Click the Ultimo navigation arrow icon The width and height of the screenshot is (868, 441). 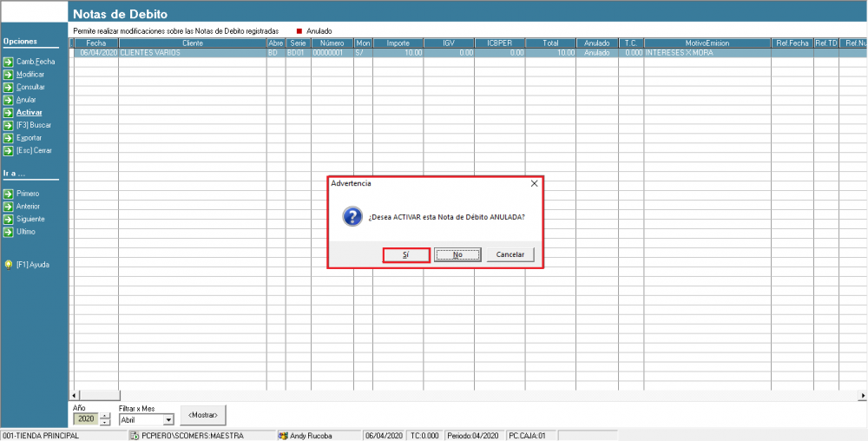[x=8, y=232]
